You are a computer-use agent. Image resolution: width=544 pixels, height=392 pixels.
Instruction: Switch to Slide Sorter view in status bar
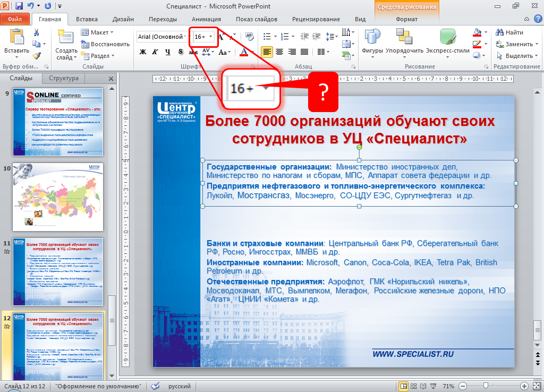(415, 386)
